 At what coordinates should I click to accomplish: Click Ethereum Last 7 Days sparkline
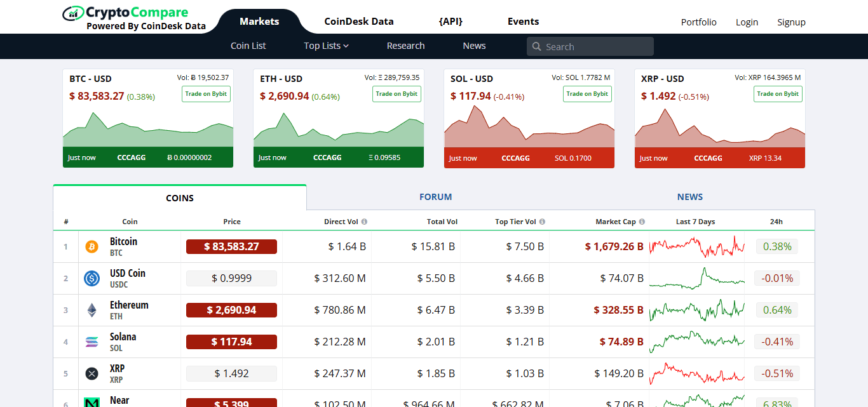coord(696,310)
